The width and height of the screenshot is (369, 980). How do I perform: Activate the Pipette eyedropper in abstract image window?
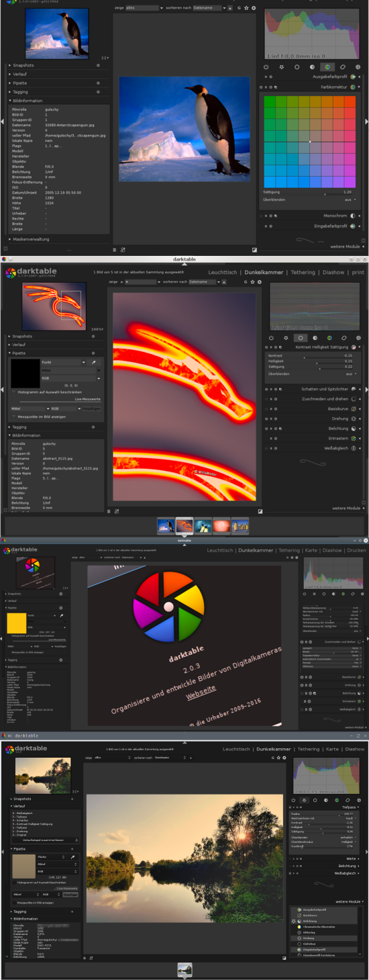pos(94,362)
